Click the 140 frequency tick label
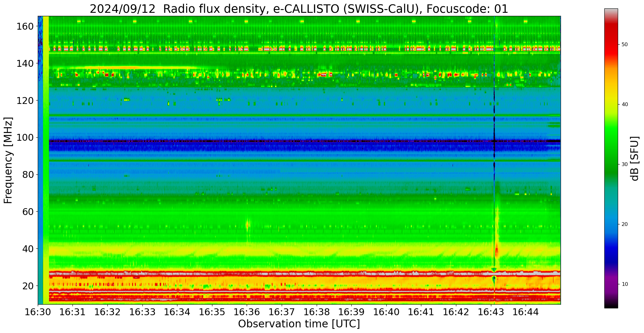 tap(25, 63)
